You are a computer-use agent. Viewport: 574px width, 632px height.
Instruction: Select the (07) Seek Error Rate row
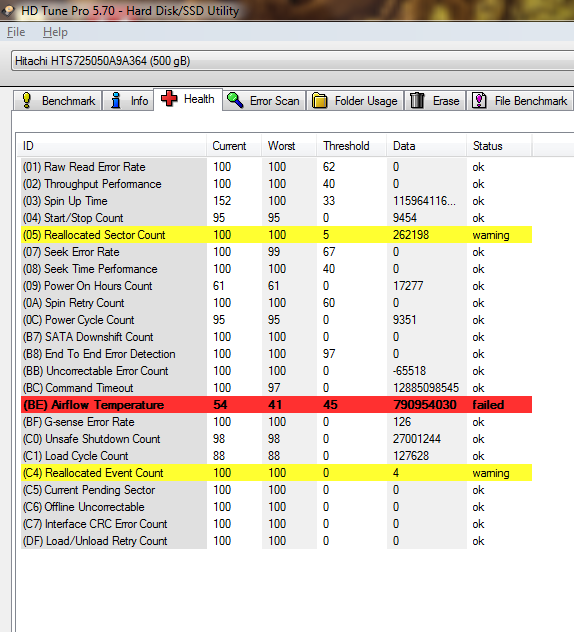[277, 252]
